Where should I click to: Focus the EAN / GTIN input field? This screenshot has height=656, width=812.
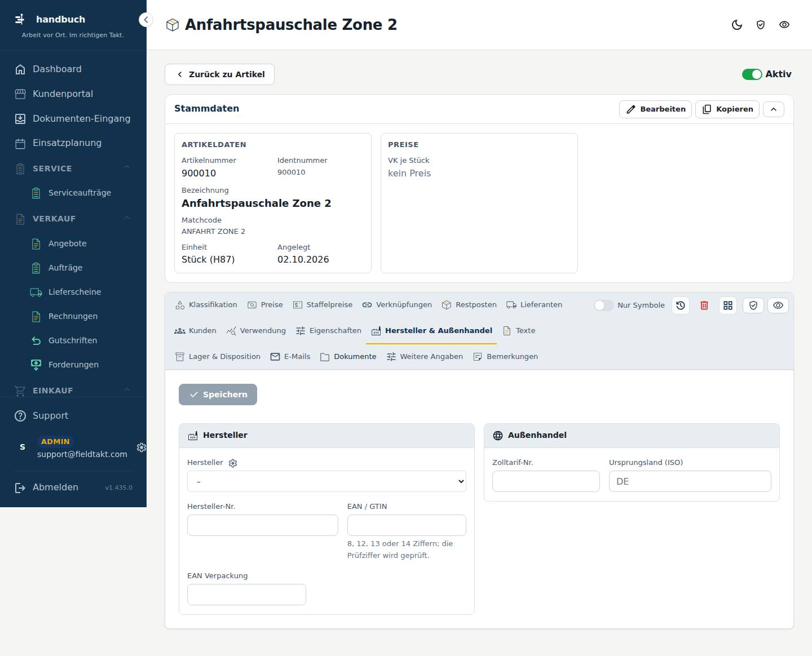tap(407, 525)
